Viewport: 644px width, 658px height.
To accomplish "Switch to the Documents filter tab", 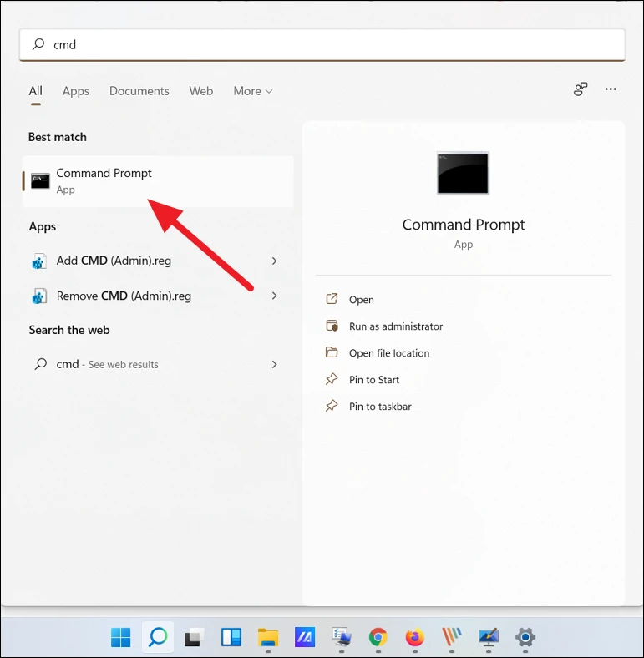I will (x=139, y=91).
